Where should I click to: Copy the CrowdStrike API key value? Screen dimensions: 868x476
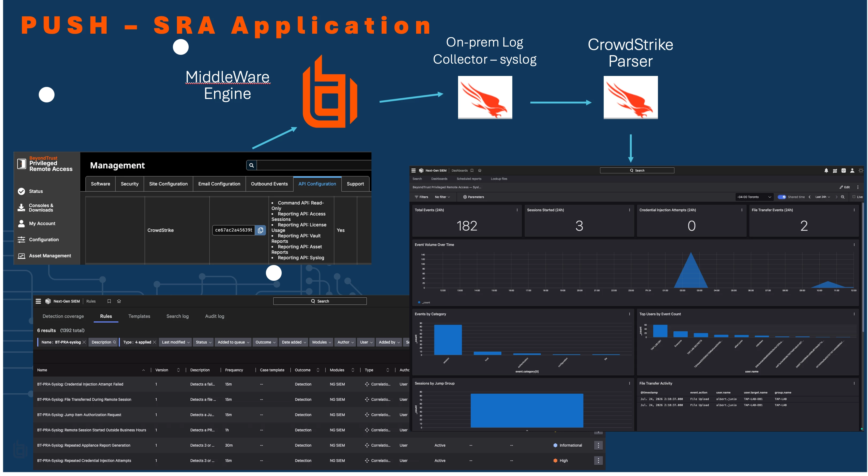pos(261,230)
